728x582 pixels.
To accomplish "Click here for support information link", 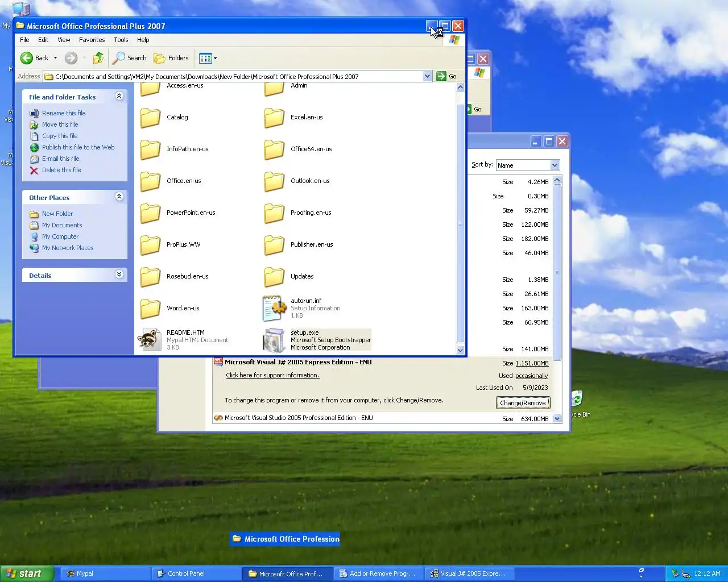I will pyautogui.click(x=272, y=375).
